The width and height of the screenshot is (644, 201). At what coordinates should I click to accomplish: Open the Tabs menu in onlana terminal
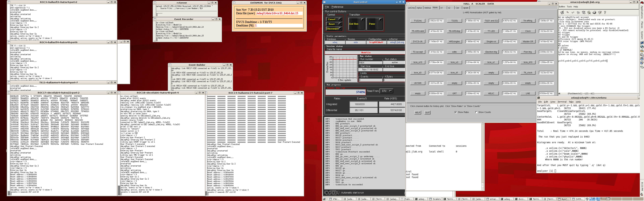[x=571, y=102]
